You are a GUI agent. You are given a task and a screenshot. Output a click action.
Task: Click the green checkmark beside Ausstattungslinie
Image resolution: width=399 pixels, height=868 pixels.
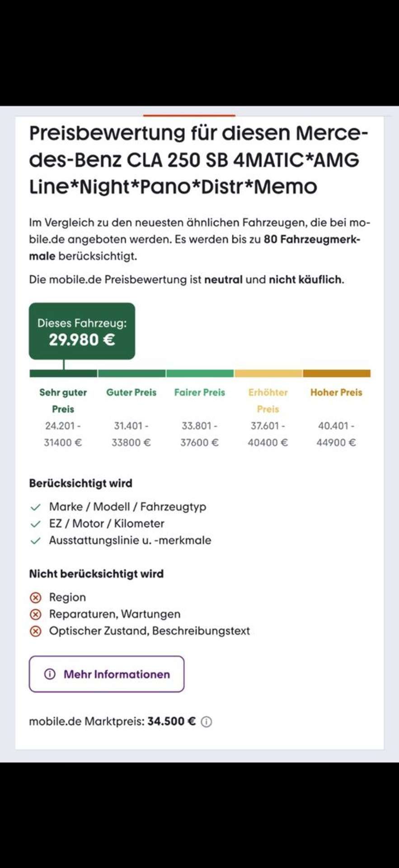pyautogui.click(x=35, y=541)
